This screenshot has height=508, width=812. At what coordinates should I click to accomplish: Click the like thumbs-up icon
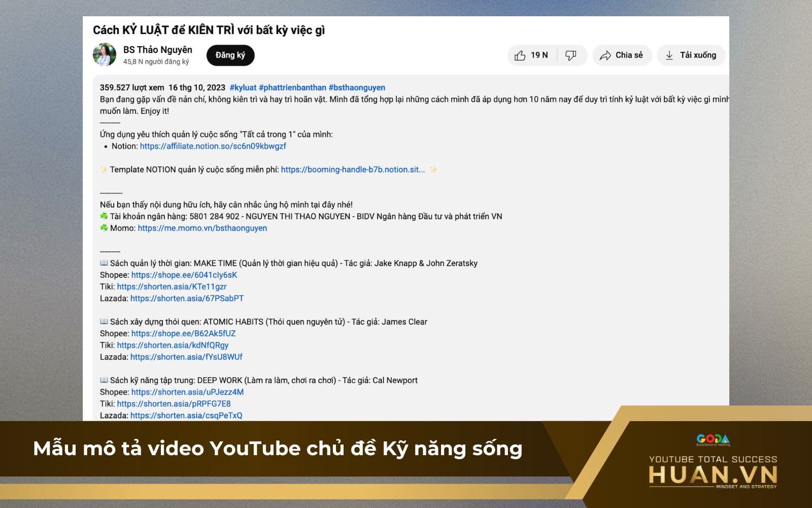click(520, 55)
